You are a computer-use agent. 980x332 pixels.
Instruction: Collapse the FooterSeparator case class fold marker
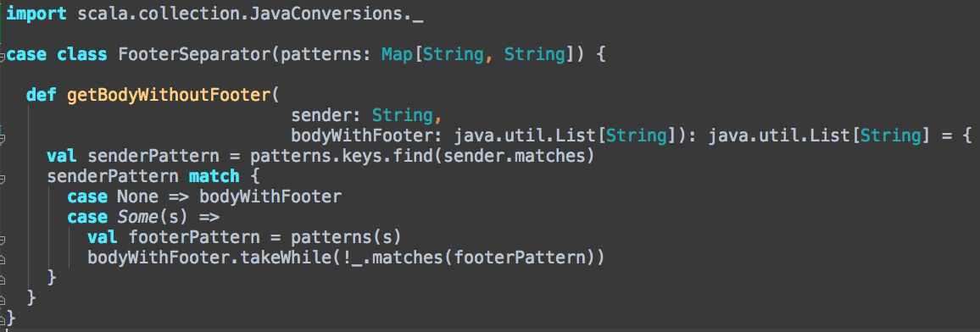pyautogui.click(x=3, y=57)
